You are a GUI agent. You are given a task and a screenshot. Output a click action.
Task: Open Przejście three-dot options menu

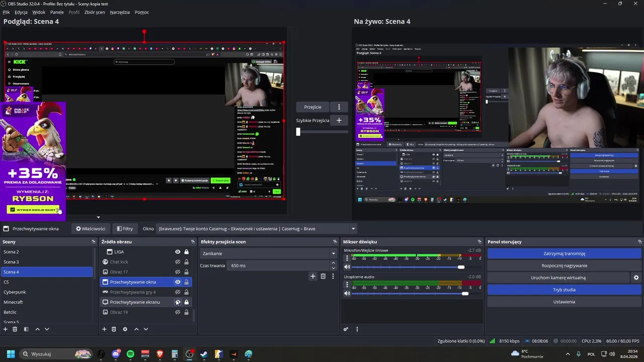[339, 107]
